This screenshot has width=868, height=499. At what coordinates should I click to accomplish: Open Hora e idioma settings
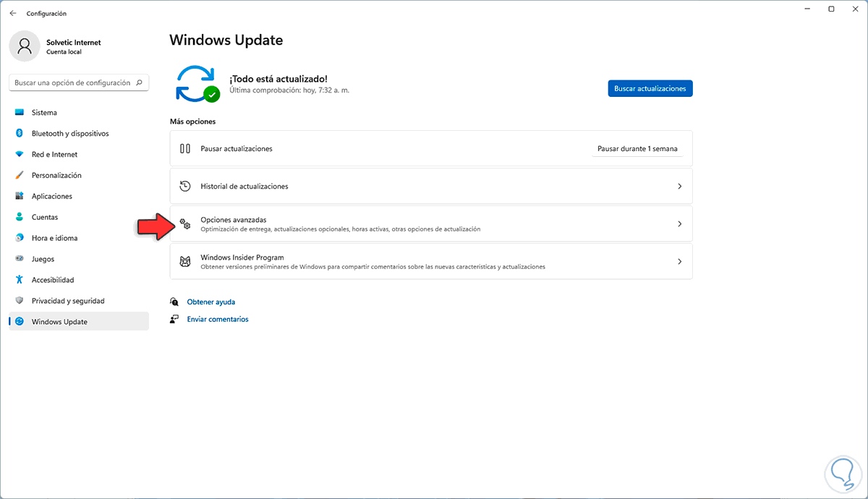[79, 239]
